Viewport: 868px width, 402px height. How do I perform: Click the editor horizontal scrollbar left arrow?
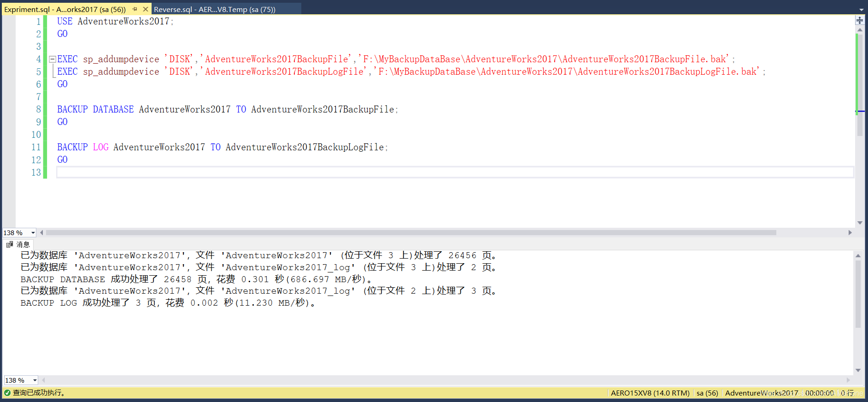[42, 233]
